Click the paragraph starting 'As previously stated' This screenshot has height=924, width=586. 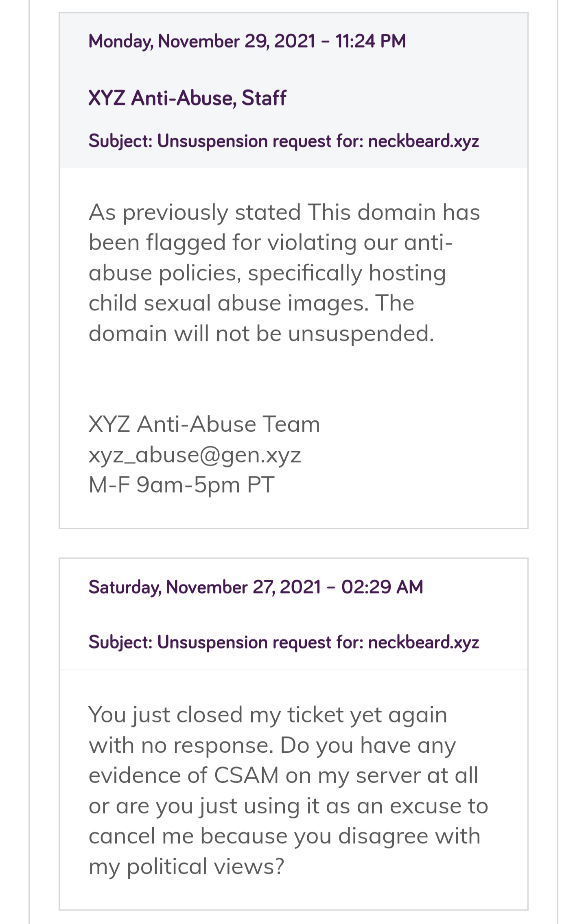284,273
